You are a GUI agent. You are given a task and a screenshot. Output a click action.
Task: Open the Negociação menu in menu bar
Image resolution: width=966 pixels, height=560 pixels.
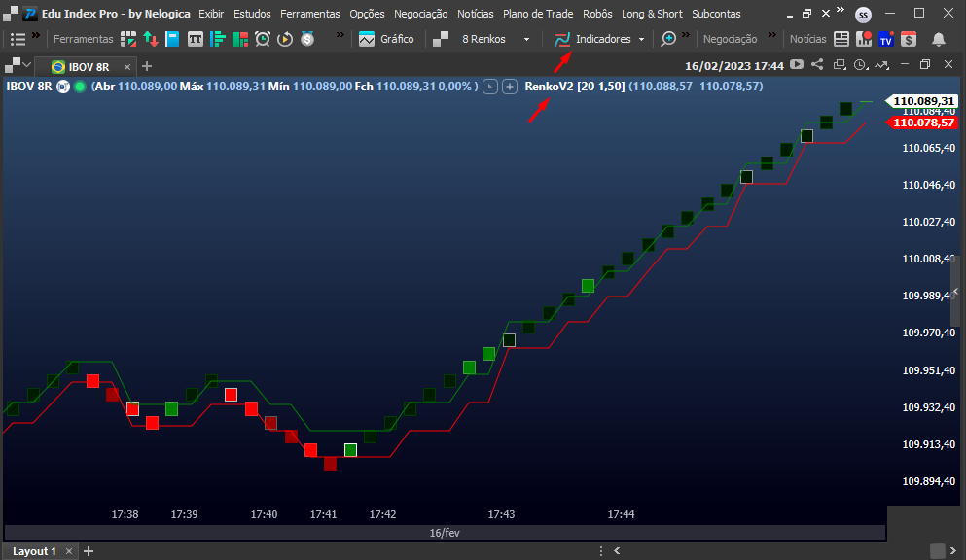point(421,14)
